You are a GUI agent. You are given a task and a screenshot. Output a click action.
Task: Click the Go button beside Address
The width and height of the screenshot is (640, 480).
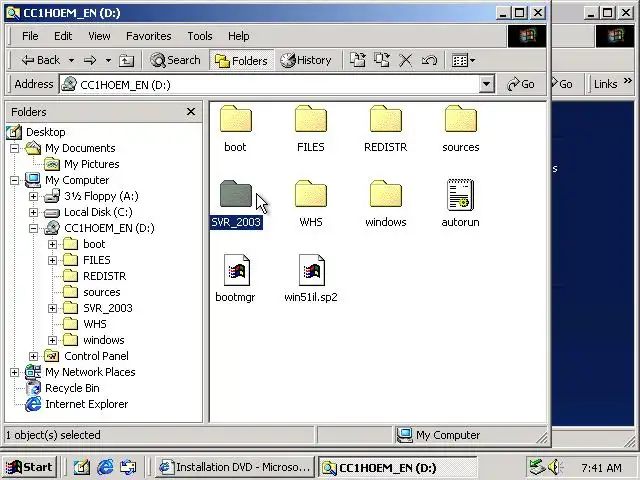520,84
